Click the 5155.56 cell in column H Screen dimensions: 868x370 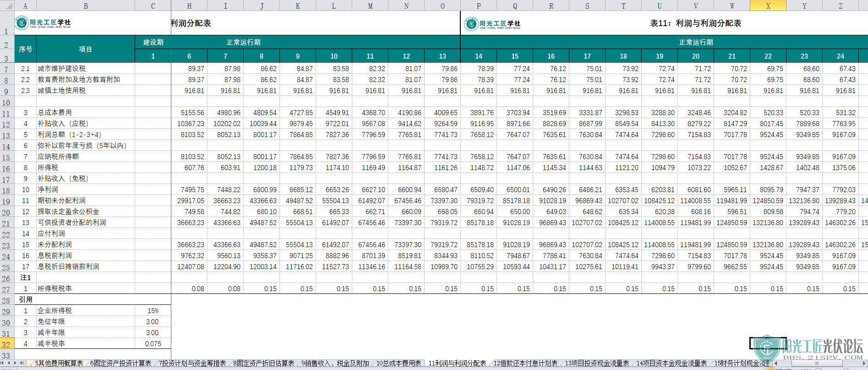[189, 113]
